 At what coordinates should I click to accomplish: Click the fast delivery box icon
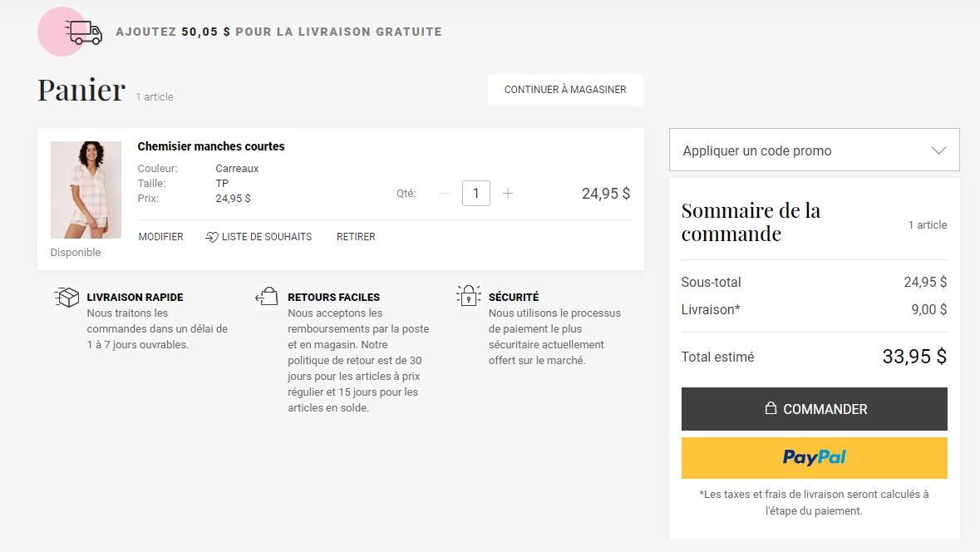[x=66, y=297]
